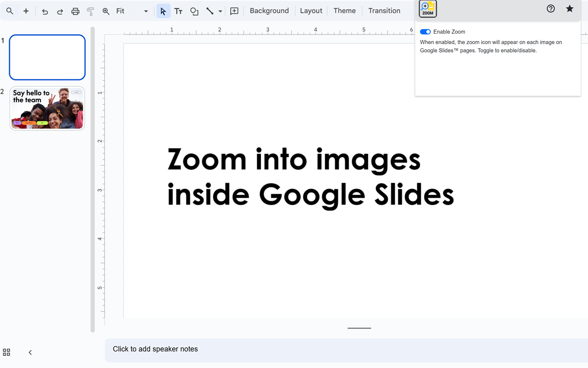This screenshot has height=368, width=588.
Task: Add a new slide with plus icon
Action: coord(26,11)
